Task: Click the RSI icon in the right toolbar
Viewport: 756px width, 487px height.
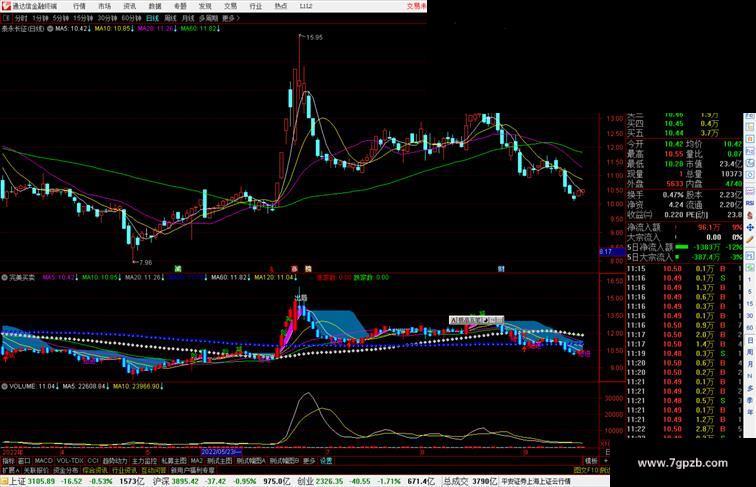Action: [750, 203]
